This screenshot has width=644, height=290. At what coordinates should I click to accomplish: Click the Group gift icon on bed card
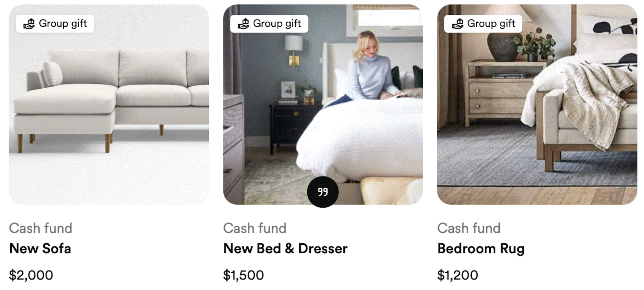click(243, 24)
